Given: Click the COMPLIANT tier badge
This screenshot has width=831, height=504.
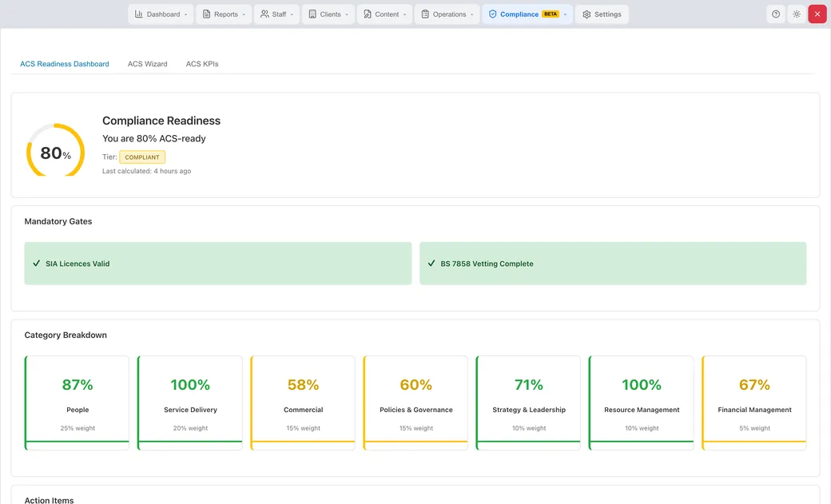Looking at the screenshot, I should tap(142, 157).
